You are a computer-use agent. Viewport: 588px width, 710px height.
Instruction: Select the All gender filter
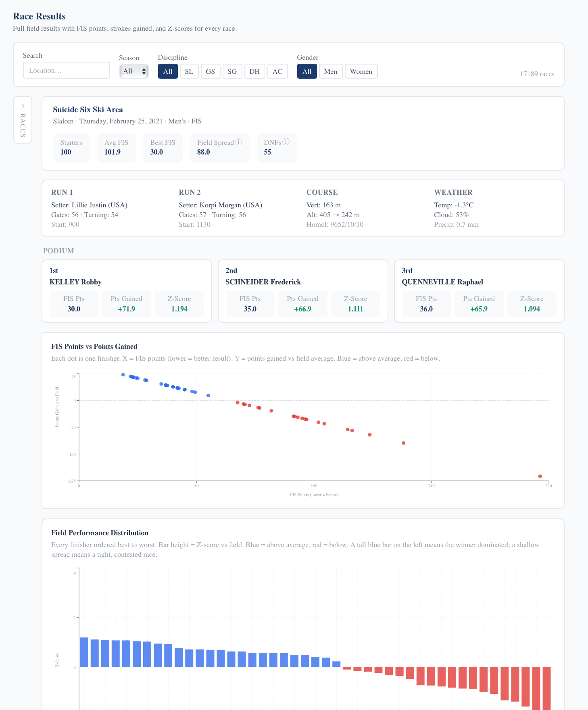coord(307,71)
